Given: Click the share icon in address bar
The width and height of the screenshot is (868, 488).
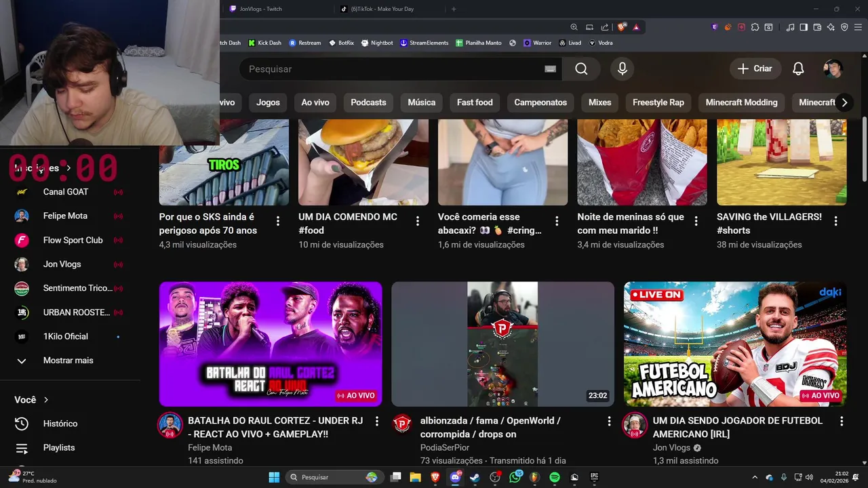Looking at the screenshot, I should point(604,27).
